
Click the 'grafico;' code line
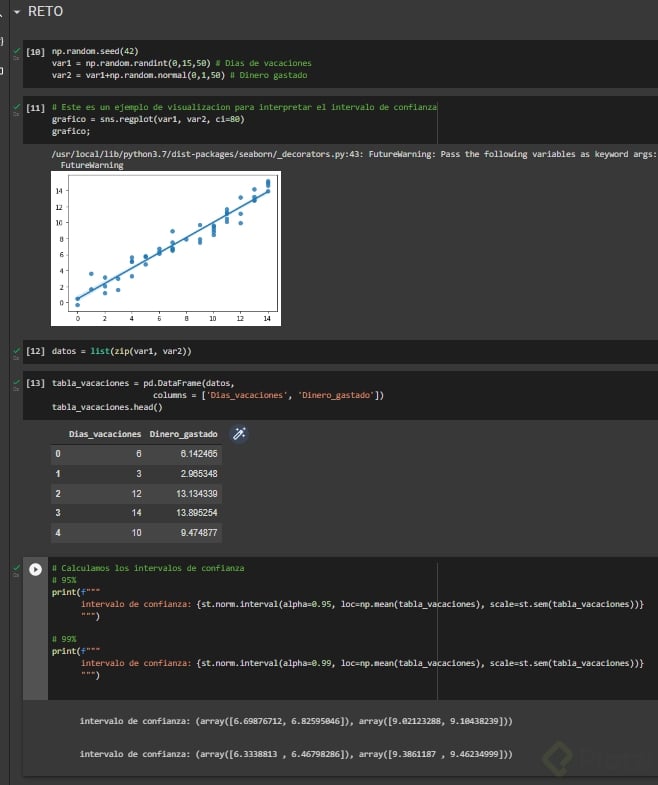71,131
